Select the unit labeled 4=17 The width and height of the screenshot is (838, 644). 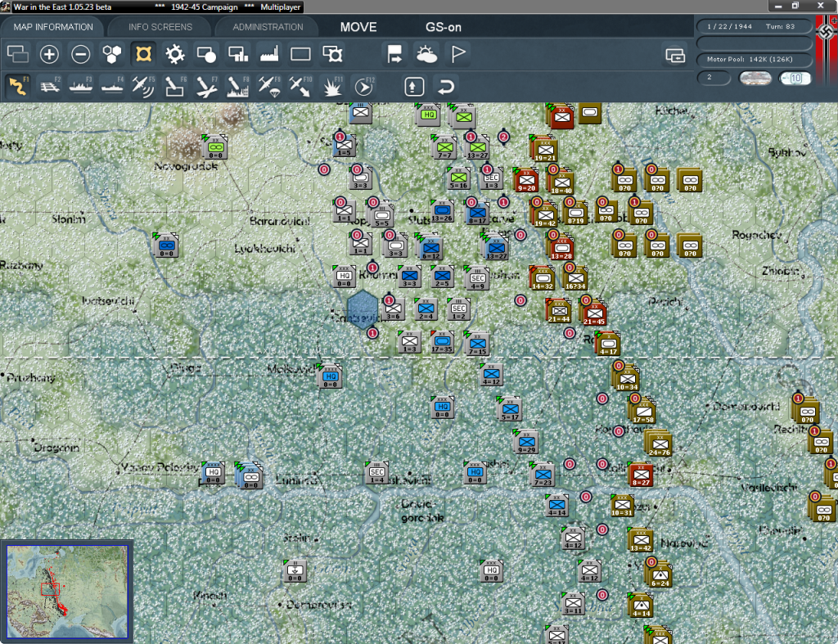[608, 344]
